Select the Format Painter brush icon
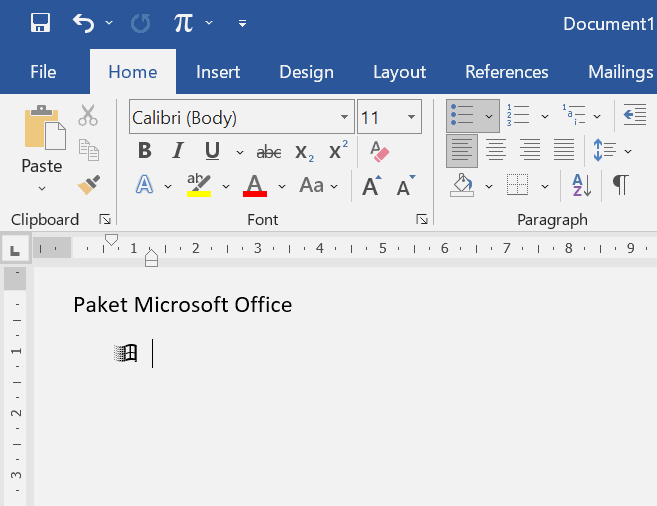Image resolution: width=657 pixels, height=506 pixels. tap(89, 185)
